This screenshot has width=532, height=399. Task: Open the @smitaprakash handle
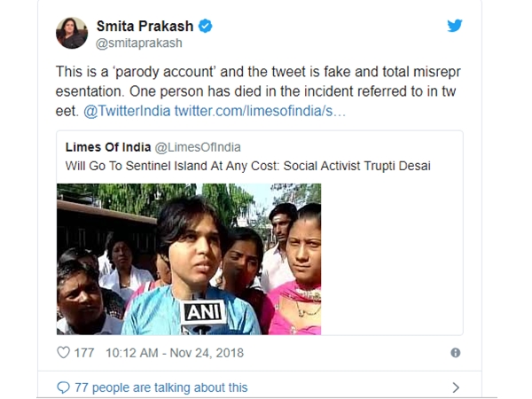(x=139, y=43)
